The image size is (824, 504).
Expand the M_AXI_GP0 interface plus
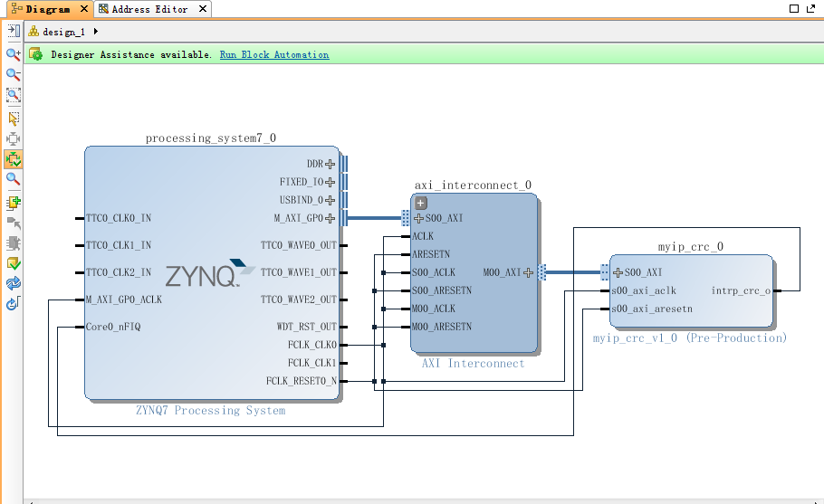330,218
